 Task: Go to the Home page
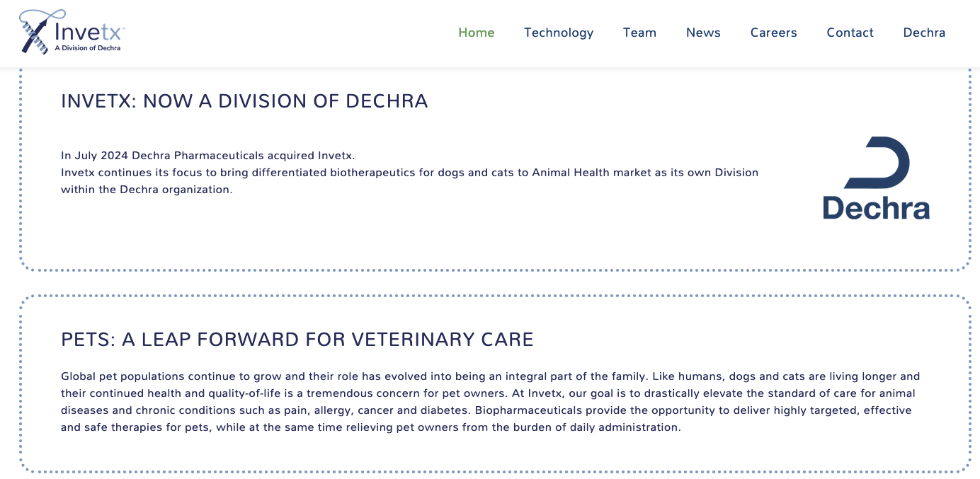(476, 33)
